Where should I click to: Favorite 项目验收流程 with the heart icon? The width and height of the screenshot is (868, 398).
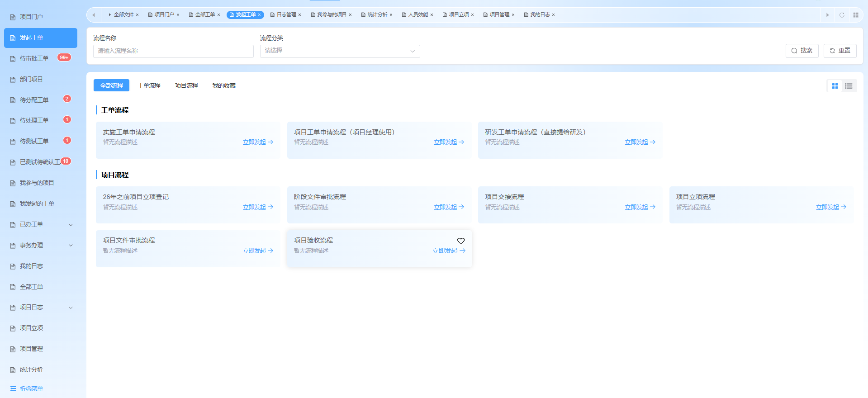[x=461, y=241]
